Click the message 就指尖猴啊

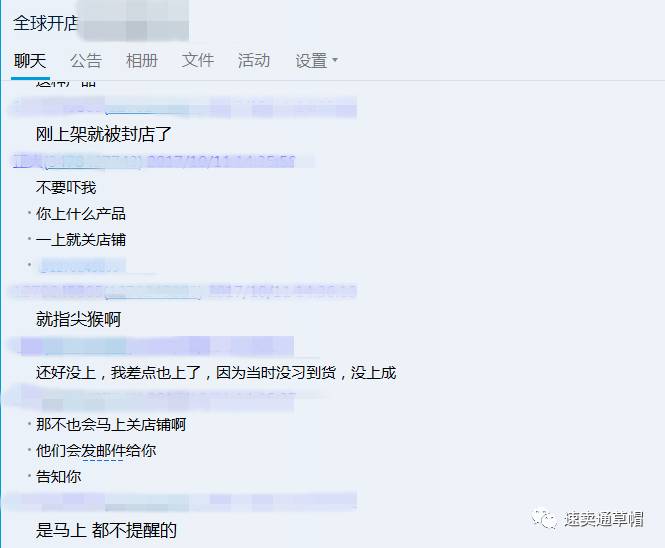point(78,319)
